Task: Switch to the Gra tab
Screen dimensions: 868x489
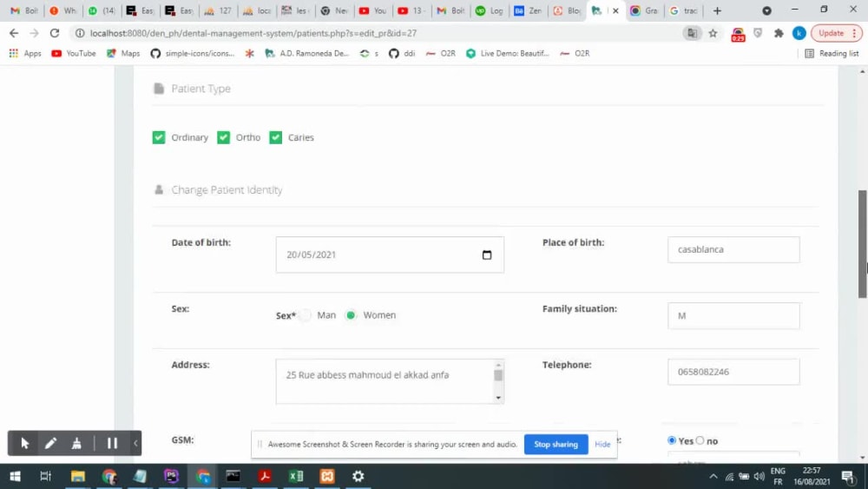Action: coord(644,10)
